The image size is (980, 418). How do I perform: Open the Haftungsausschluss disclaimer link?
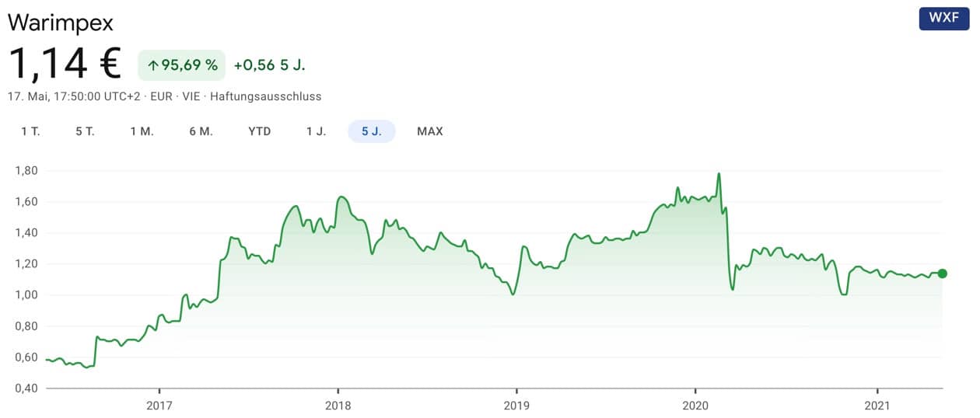click(266, 96)
